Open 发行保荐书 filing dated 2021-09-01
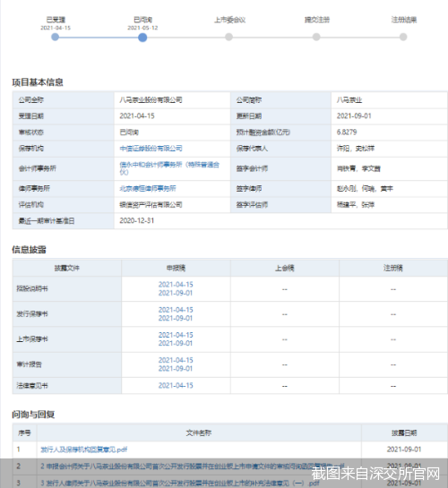 coord(176,318)
